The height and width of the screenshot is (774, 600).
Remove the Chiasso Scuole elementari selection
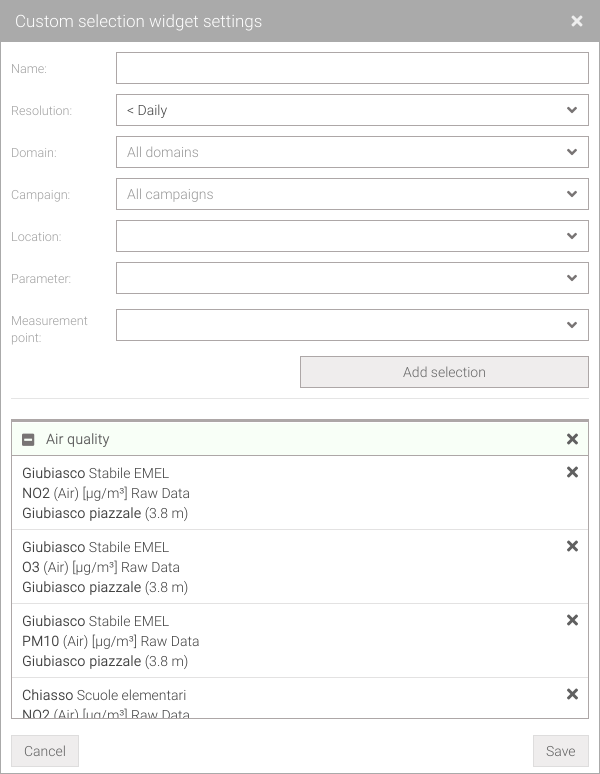572,694
